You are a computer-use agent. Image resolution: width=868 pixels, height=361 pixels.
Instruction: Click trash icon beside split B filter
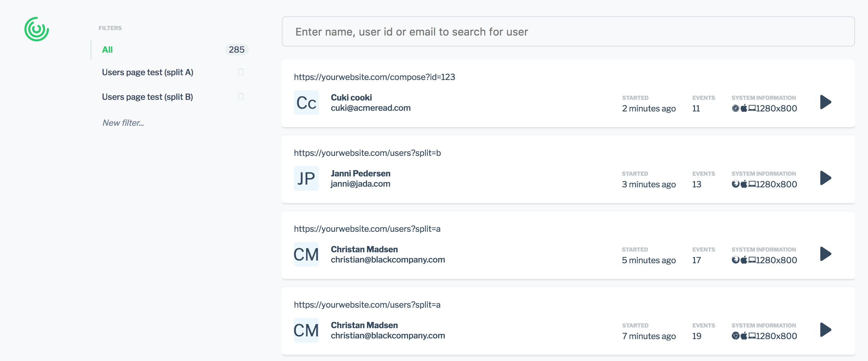241,96
